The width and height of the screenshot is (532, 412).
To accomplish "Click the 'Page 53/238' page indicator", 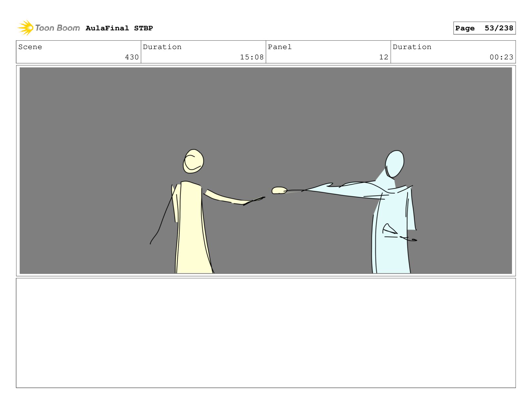I will pos(484,28).
